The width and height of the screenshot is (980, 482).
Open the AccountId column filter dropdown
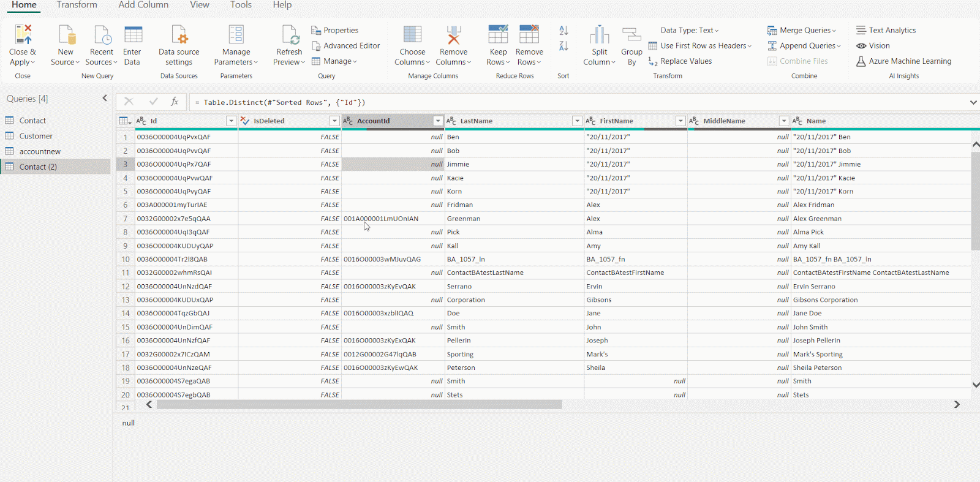tap(437, 121)
